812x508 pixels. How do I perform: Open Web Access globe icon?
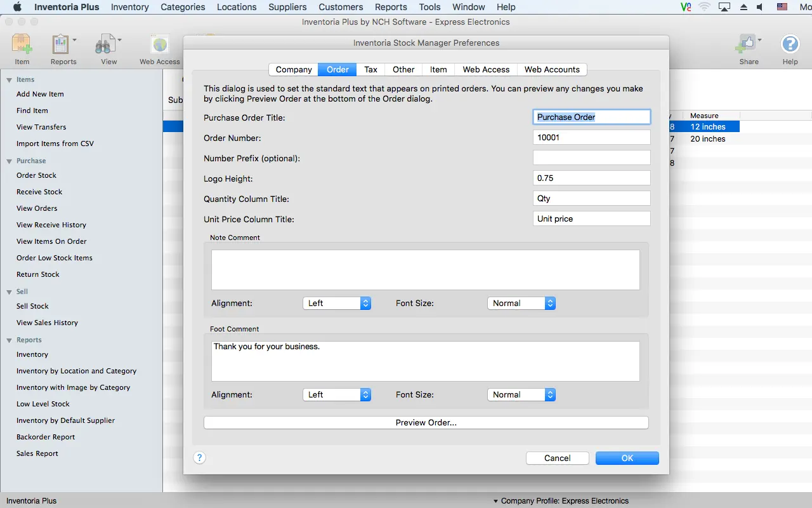coord(160,46)
